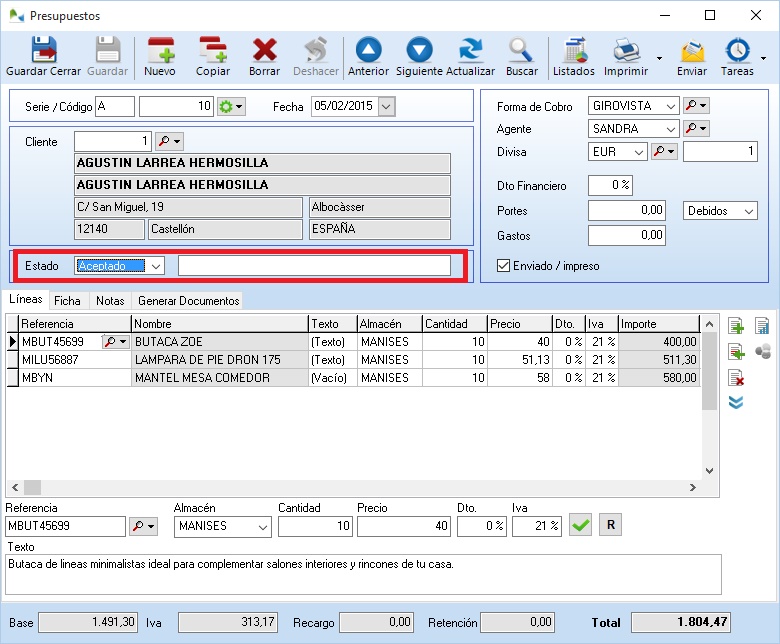Delete the record with Borrar icon
The image size is (780, 644).
click(264, 56)
